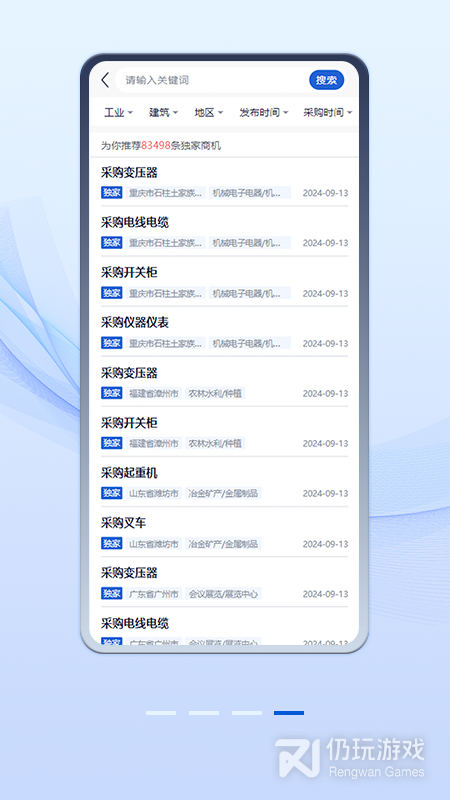Select 冶金矿产/金属制品 tag under 采购起重机
The width and height of the screenshot is (450, 800).
tap(223, 493)
